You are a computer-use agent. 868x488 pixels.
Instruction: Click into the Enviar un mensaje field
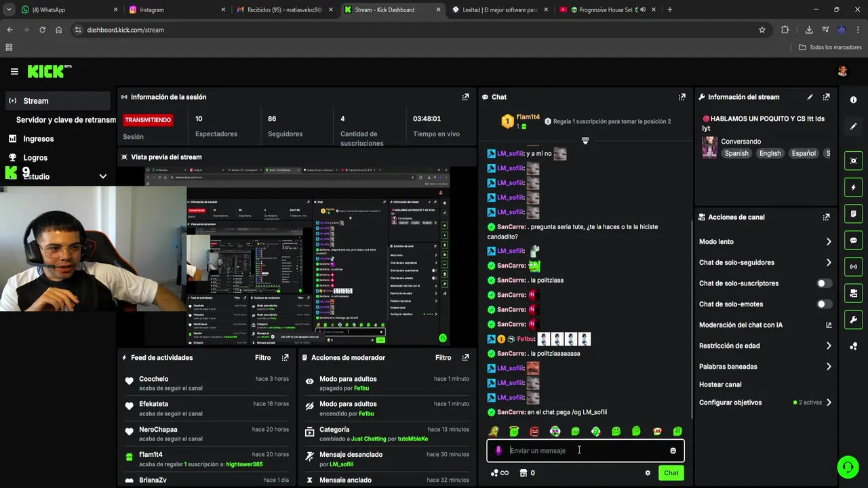[x=587, y=451]
